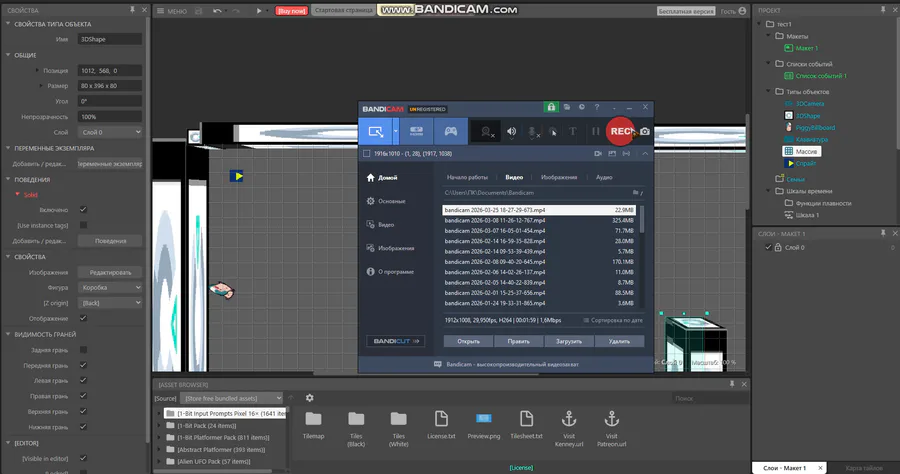The image size is (900, 474).
Task: Select Bandicam game recording mode
Action: 451,132
